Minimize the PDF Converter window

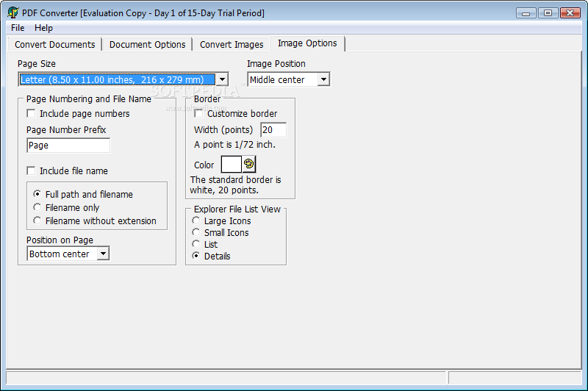526,13
